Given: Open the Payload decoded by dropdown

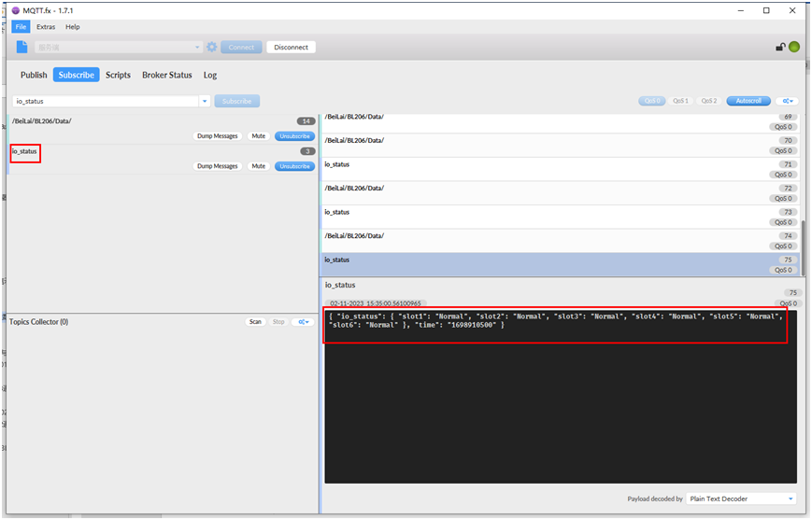Looking at the screenshot, I should (741, 499).
